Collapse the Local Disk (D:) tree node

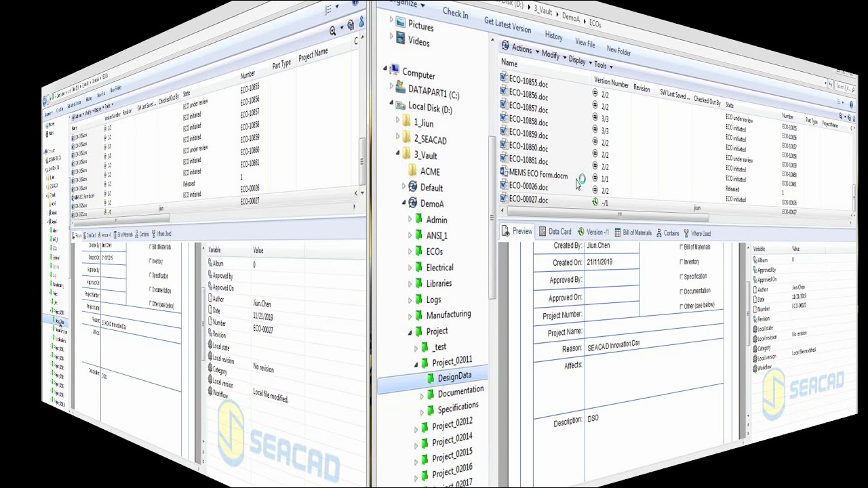[391, 104]
